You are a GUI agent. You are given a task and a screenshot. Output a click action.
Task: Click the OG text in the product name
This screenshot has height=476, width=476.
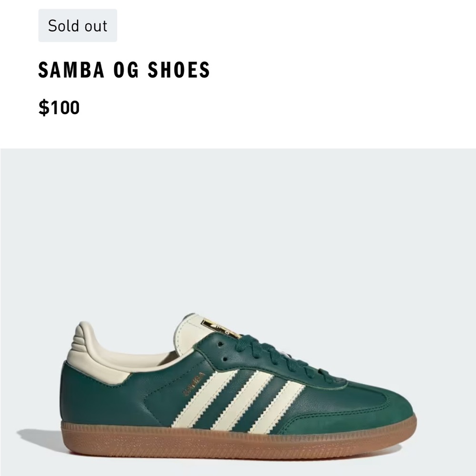pos(126,70)
